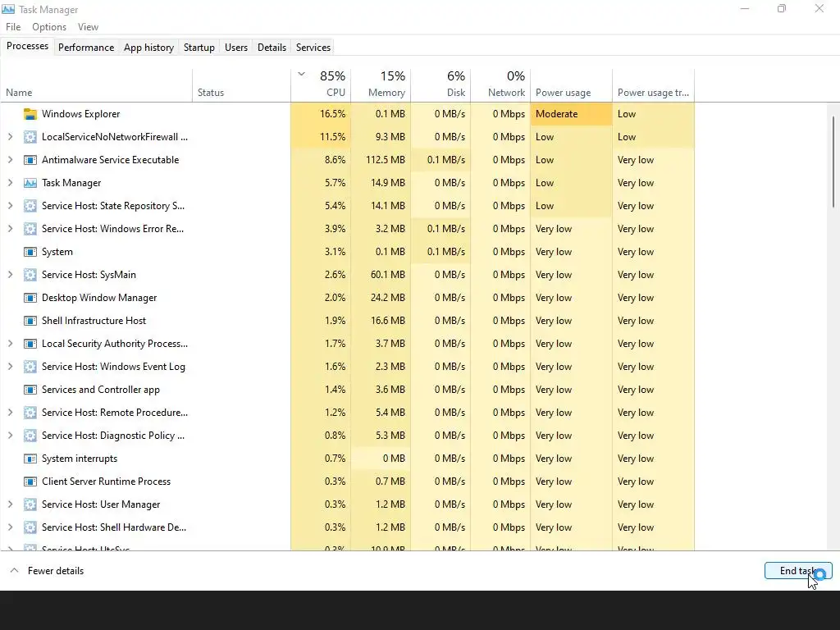The height and width of the screenshot is (630, 840).
Task: Expand Local Security Authority Process row
Action: coord(10,344)
